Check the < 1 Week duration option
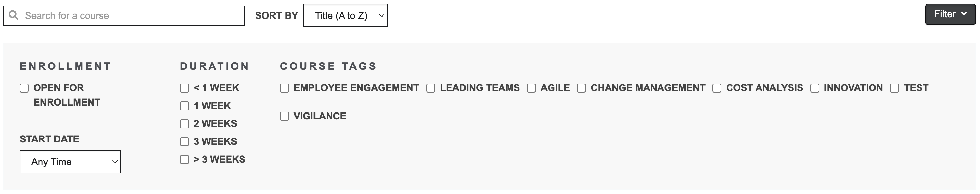The width and height of the screenshot is (980, 194). pos(184,88)
